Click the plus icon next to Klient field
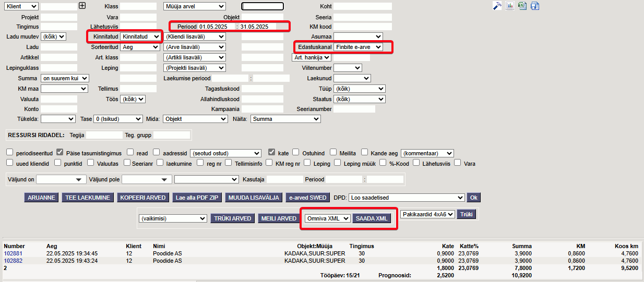This screenshot has height=282, width=644. 82,6
